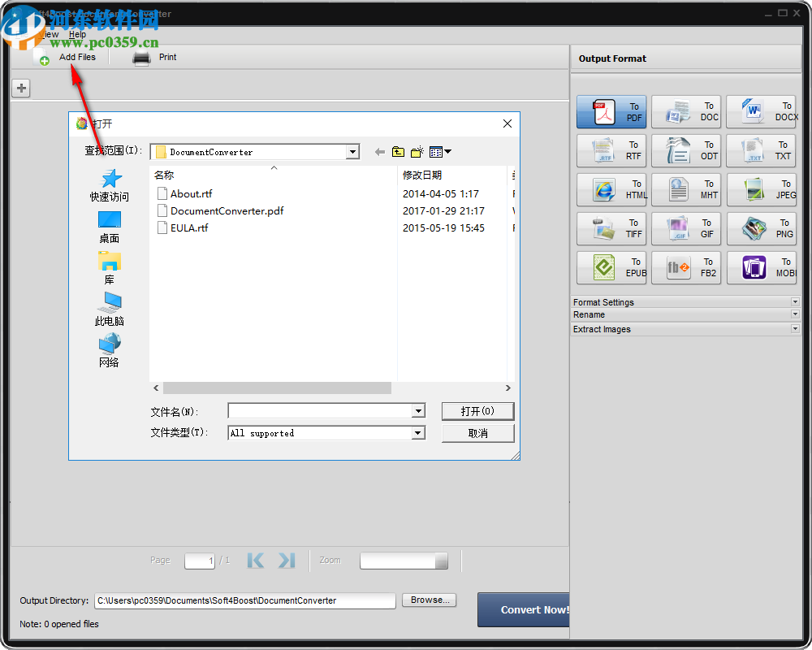Adjust the Zoom slider
Viewport: 812px width, 650px height.
[404, 560]
